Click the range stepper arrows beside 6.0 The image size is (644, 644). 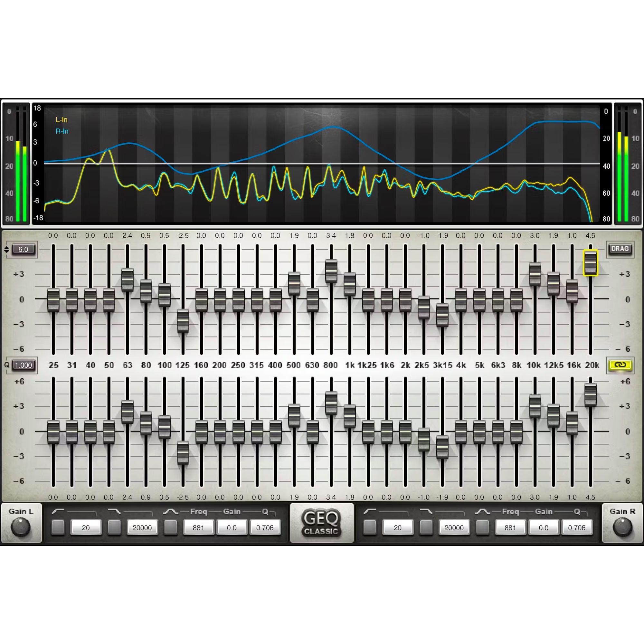coord(7,249)
